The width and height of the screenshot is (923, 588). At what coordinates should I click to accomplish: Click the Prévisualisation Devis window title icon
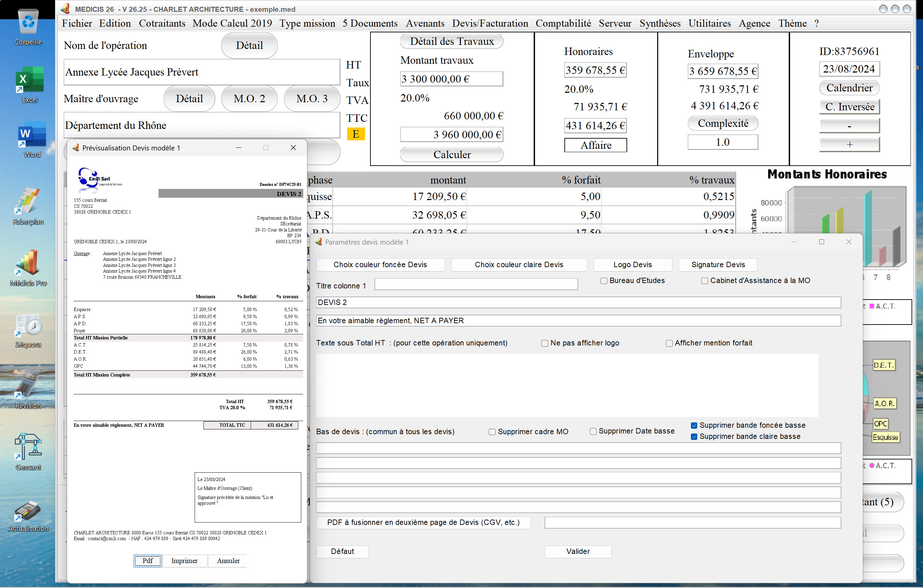[76, 147]
